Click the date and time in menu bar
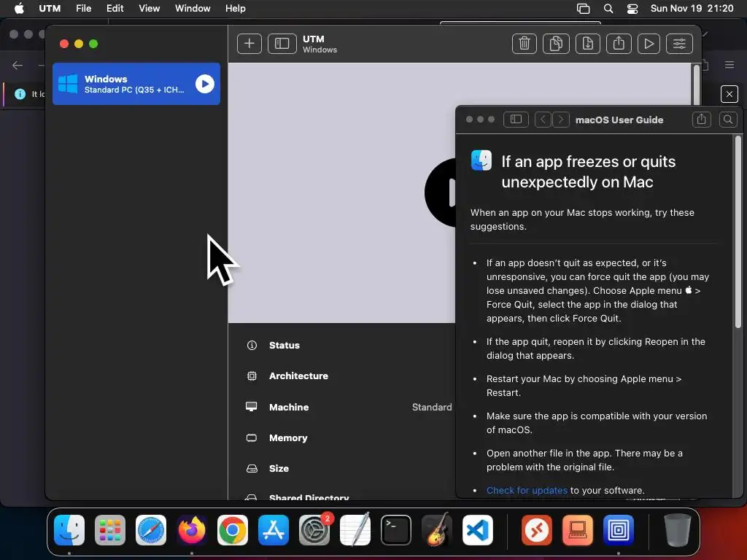Screen dimensions: 747x560 pos(692,9)
